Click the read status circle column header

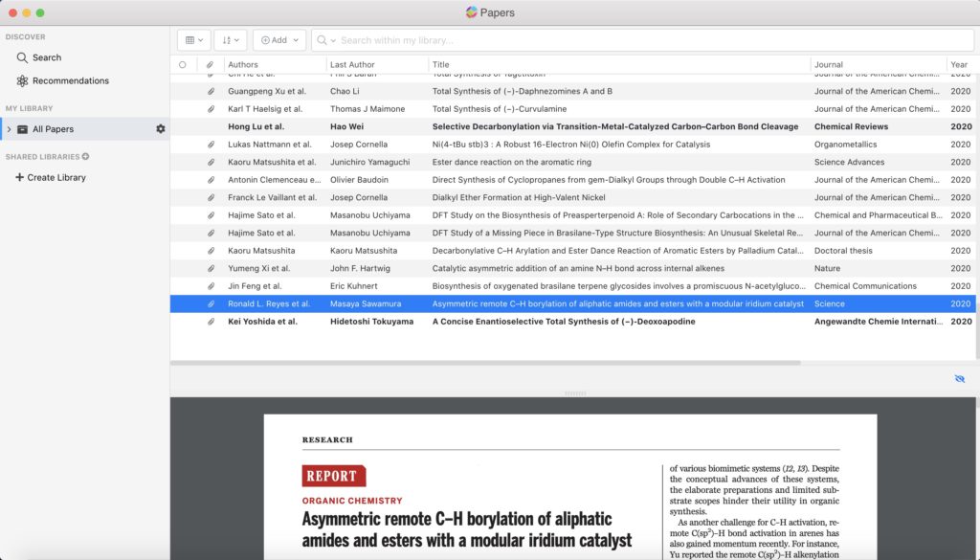tap(183, 64)
